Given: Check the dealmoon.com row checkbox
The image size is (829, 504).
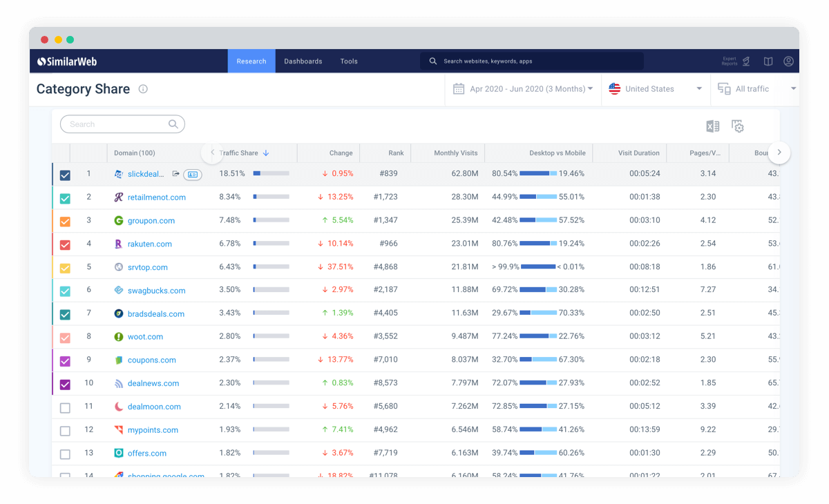Looking at the screenshot, I should [x=65, y=408].
